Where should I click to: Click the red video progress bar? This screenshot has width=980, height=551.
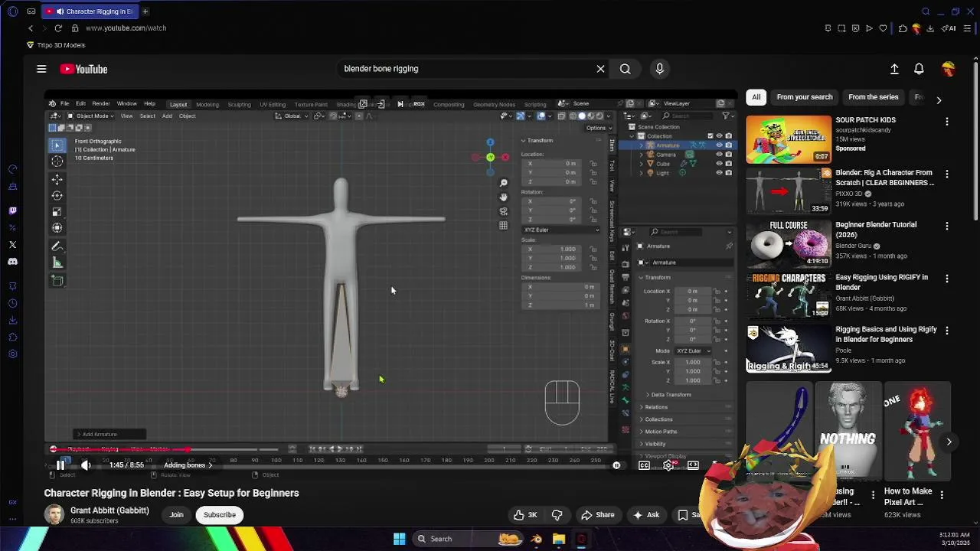click(120, 450)
